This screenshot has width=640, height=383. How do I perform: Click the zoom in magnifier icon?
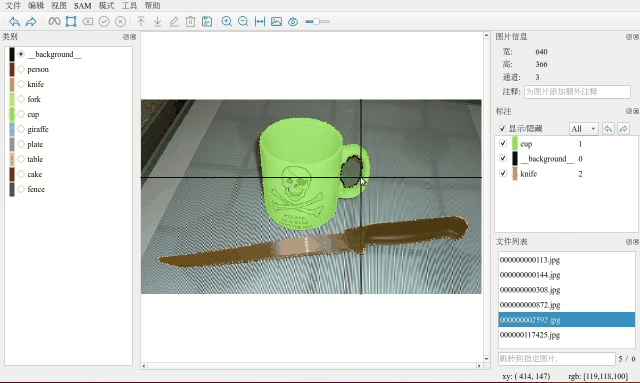coord(227,22)
